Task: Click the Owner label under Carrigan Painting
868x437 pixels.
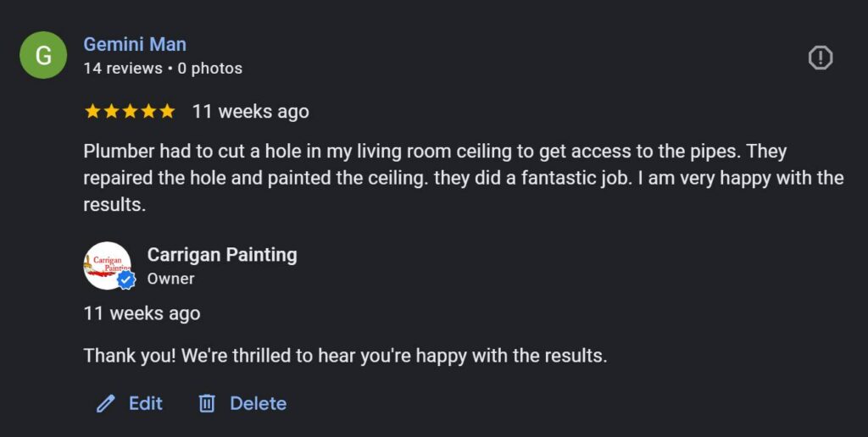Action: pyautogui.click(x=170, y=279)
